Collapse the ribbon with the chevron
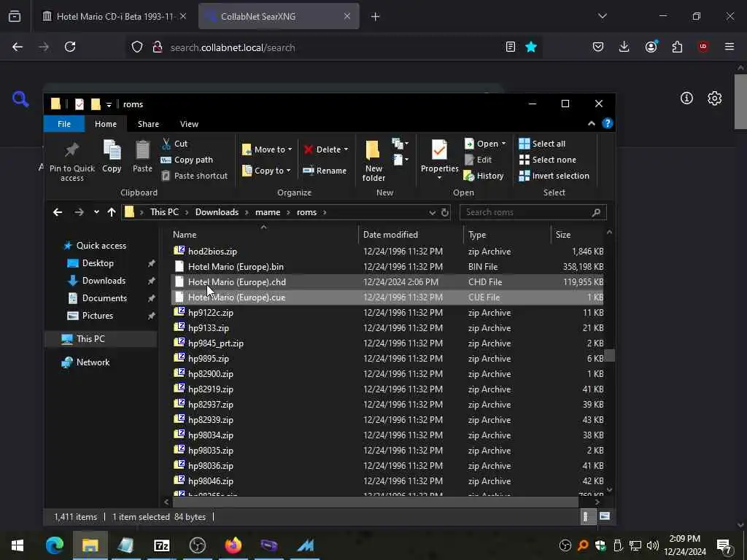The width and height of the screenshot is (747, 560). point(591,124)
